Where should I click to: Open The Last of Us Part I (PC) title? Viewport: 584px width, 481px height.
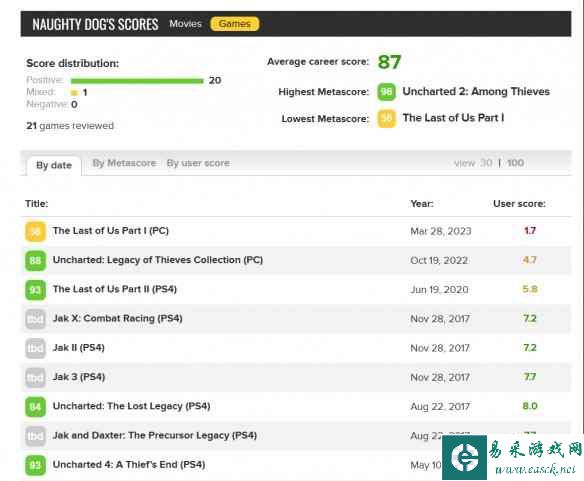tap(111, 231)
